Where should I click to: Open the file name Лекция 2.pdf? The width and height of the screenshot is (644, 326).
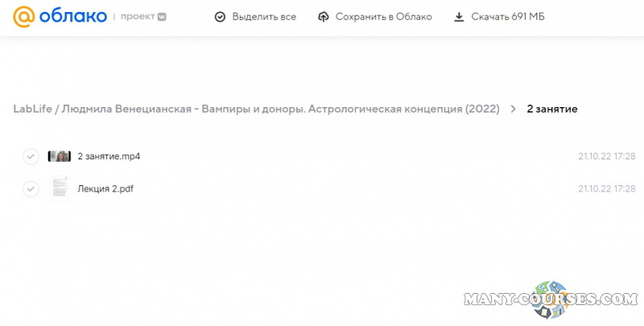[x=105, y=188]
